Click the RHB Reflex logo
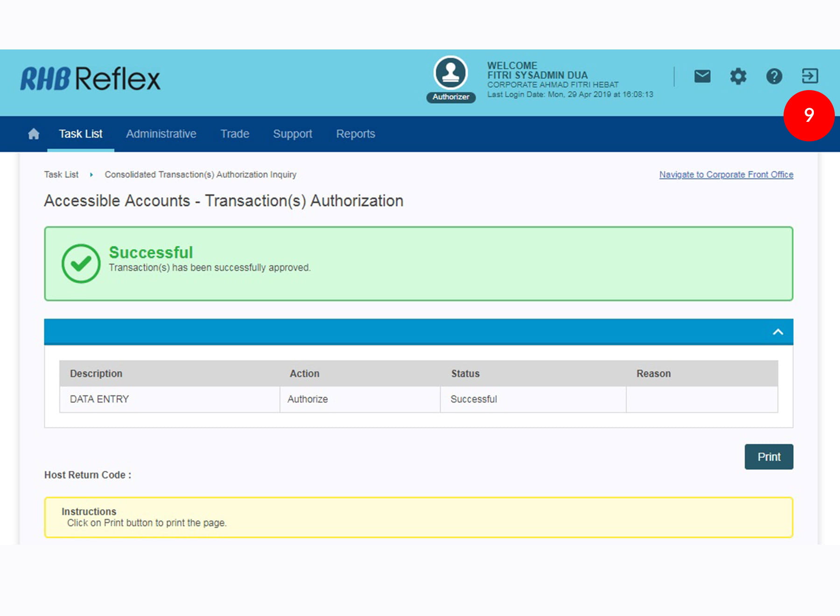Viewport: 840px width, 616px height. coord(90,78)
